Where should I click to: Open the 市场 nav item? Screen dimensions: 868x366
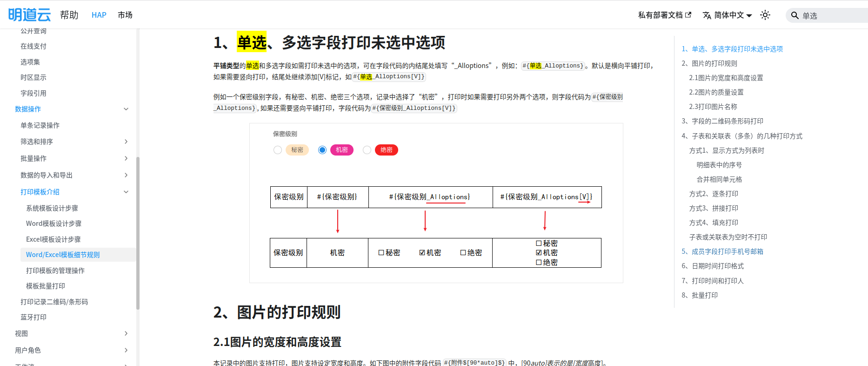125,15
